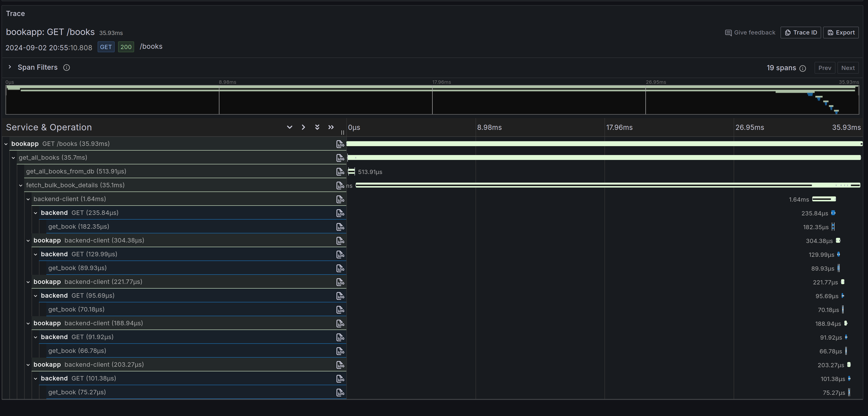Collapse the root bookapp GET /books span
The height and width of the screenshot is (416, 868).
(6, 144)
